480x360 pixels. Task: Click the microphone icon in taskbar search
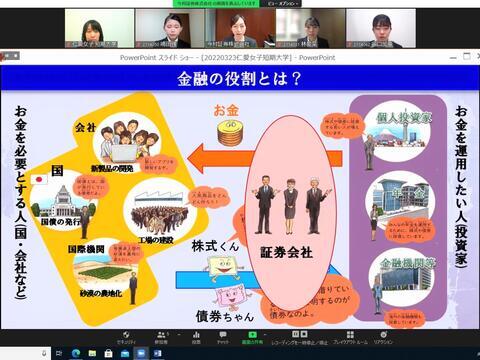click(44, 353)
